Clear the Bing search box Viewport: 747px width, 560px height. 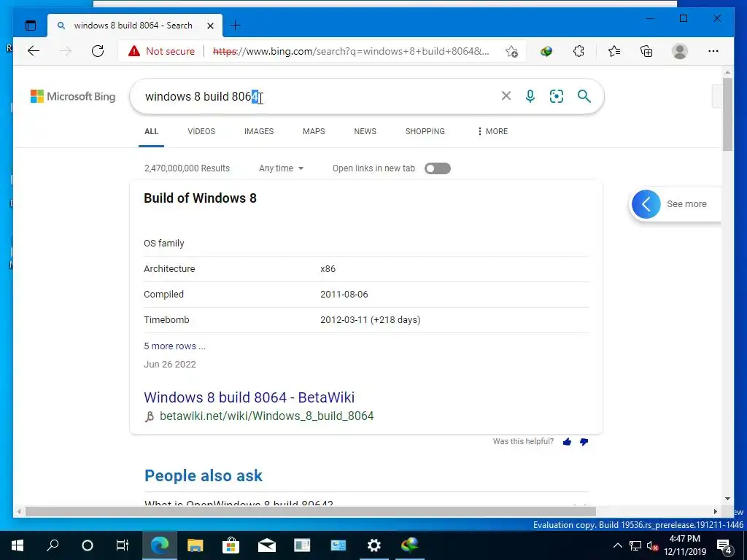click(x=506, y=96)
